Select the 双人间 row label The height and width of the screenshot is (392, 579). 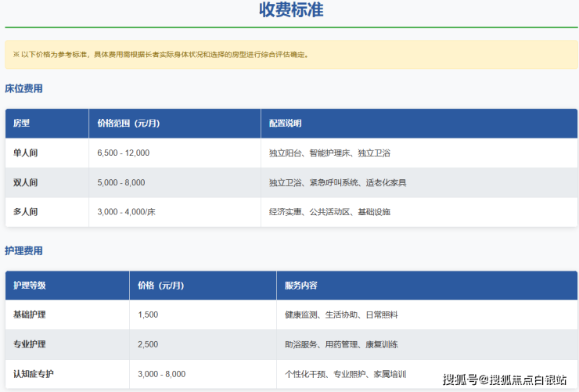pos(26,182)
